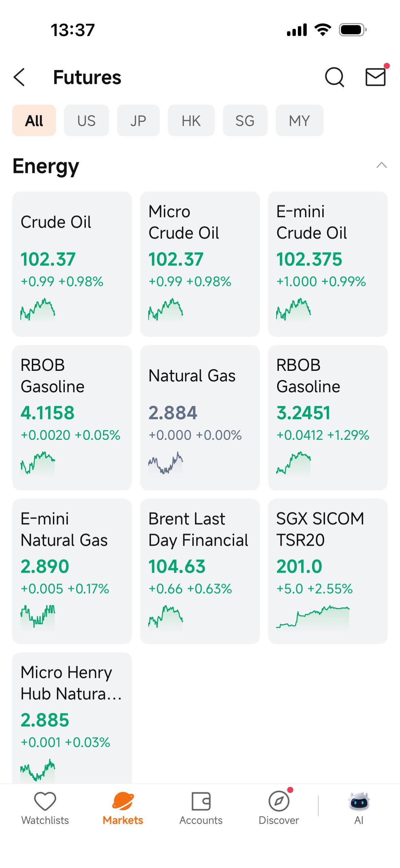
Task: Switch to JP futures filter
Action: click(138, 121)
